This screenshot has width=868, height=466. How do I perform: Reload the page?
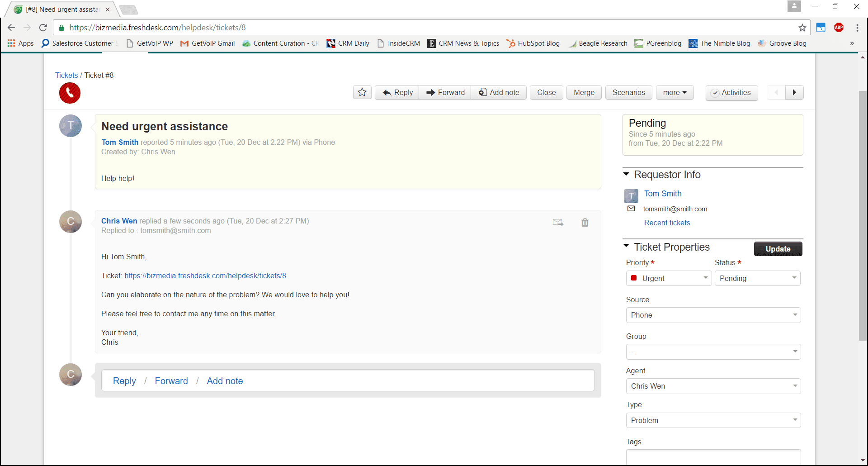pyautogui.click(x=43, y=27)
